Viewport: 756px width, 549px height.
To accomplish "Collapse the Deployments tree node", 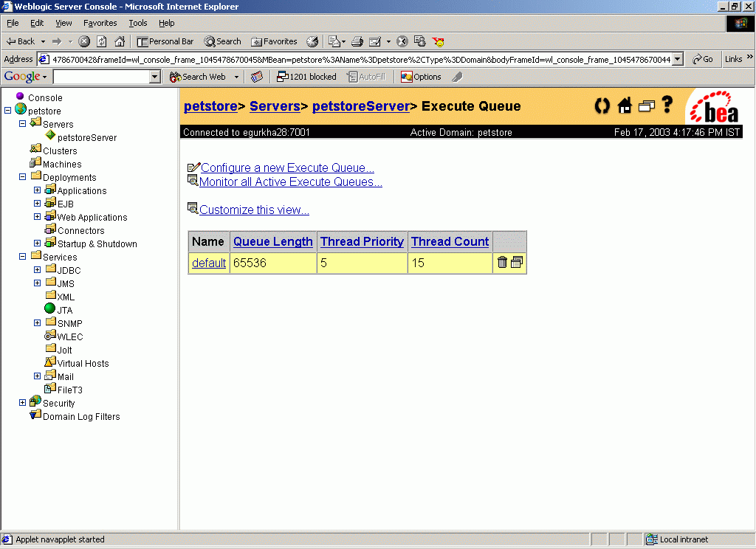I will 22,177.
